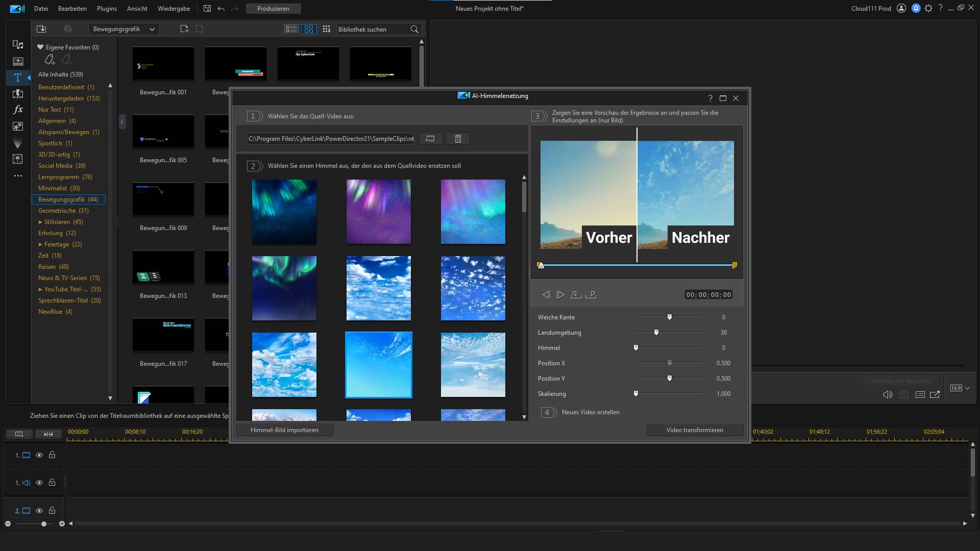Step to previous frame in sky preview
This screenshot has width=980, height=551.
(x=546, y=294)
